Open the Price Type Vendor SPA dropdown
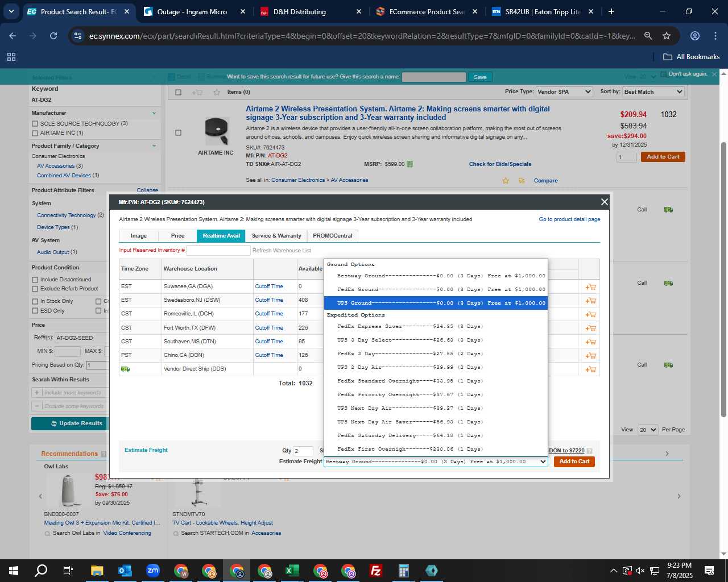 tap(564, 92)
